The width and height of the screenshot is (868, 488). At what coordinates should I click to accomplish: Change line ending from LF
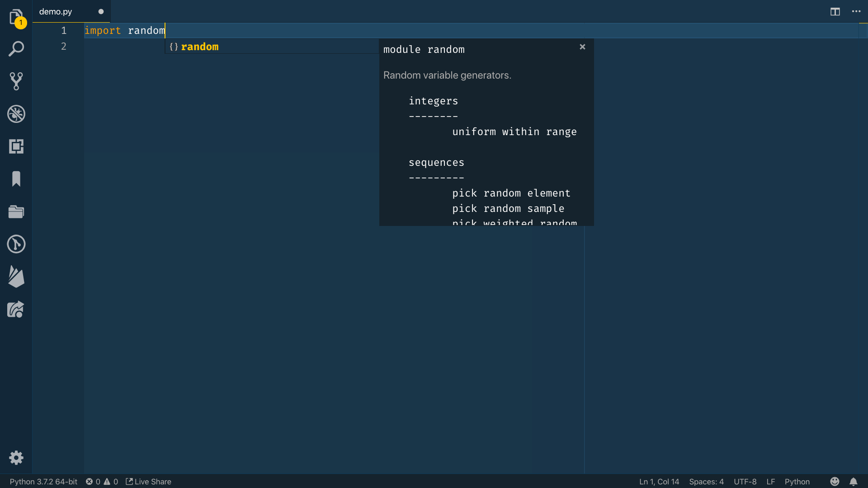pos(772,482)
